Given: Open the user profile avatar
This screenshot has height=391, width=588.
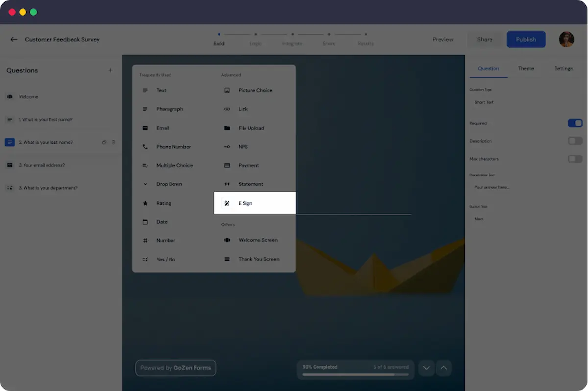Looking at the screenshot, I should tap(566, 39).
